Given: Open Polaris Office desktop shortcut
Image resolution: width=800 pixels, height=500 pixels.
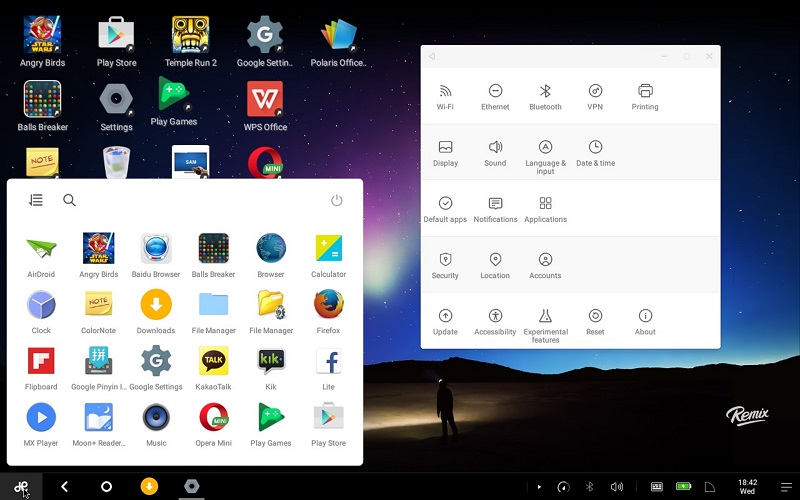Looking at the screenshot, I should [x=338, y=42].
